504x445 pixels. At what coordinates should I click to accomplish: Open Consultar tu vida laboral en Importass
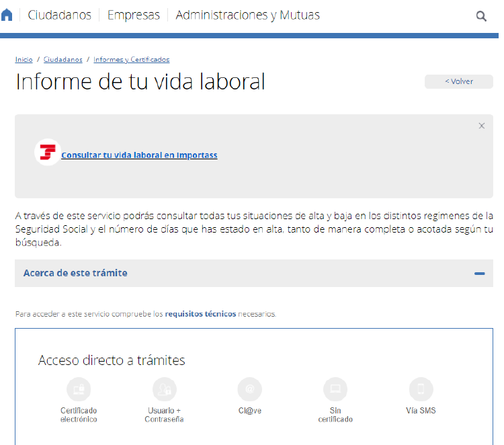(x=139, y=155)
